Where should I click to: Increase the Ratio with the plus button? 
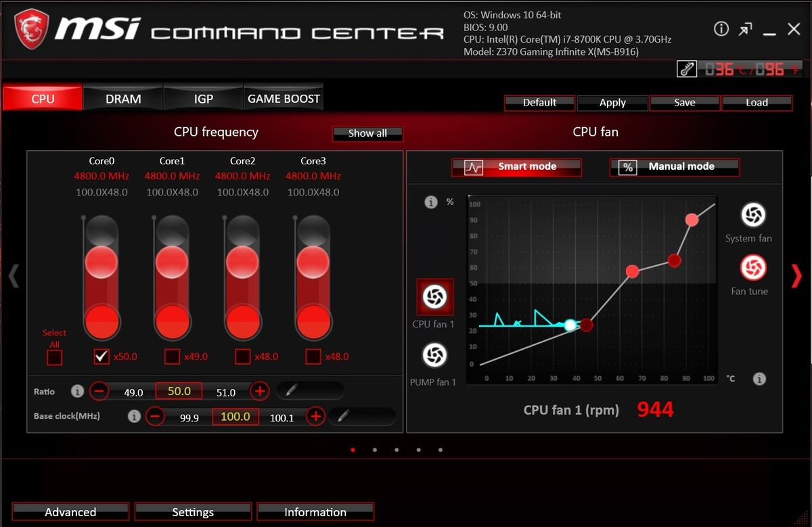click(x=259, y=391)
